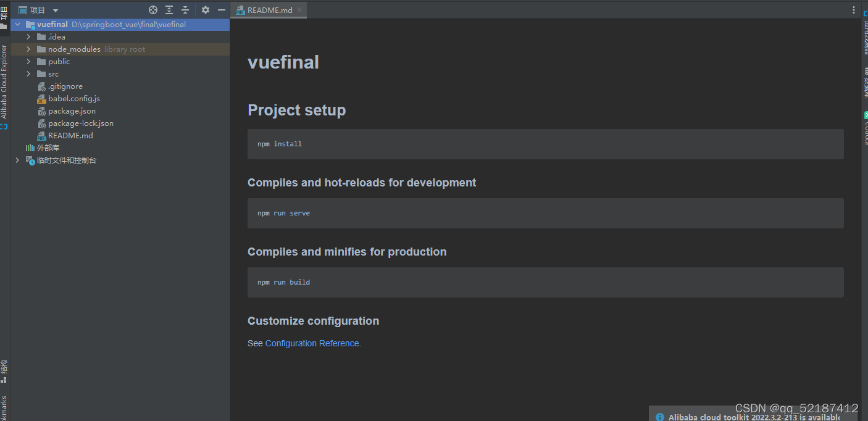The image size is (868, 421).
Task: Expand the src folder
Action: [x=28, y=74]
